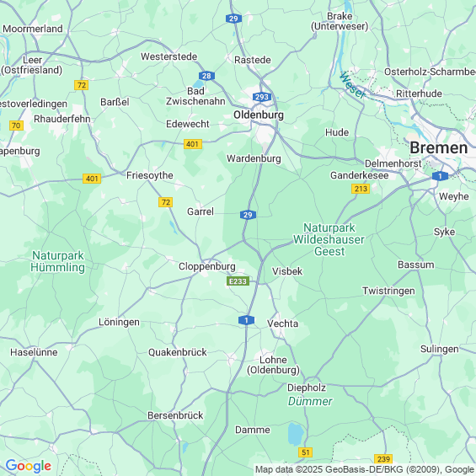
Task: Click the A28 highway shield near Westerstede
Action: click(x=206, y=76)
